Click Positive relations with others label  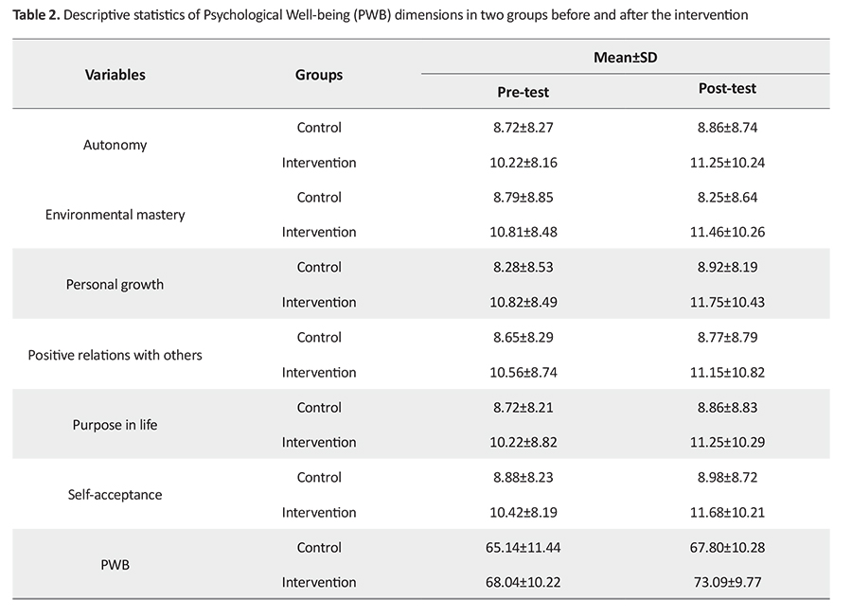(115, 355)
